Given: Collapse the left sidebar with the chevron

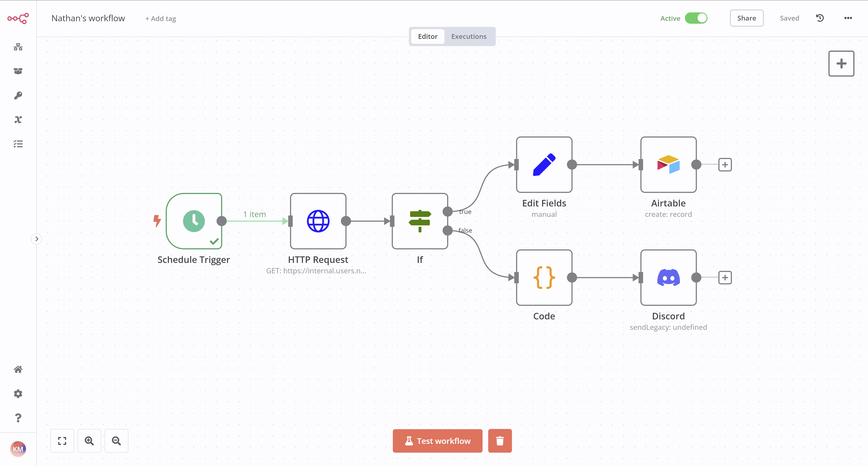Looking at the screenshot, I should pyautogui.click(x=36, y=239).
